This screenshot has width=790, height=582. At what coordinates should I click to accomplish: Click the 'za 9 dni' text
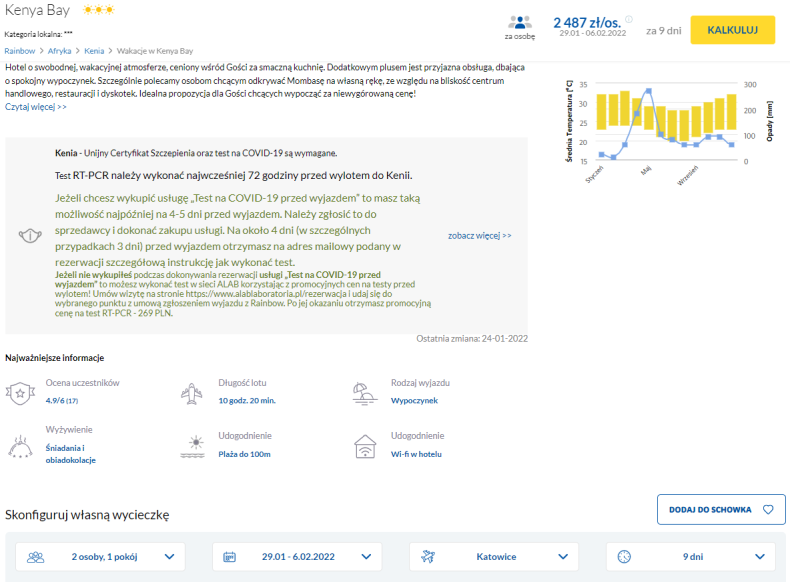click(x=664, y=31)
